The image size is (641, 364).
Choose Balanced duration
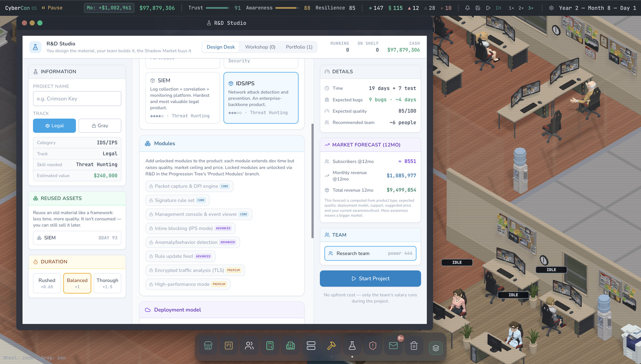coord(77,283)
